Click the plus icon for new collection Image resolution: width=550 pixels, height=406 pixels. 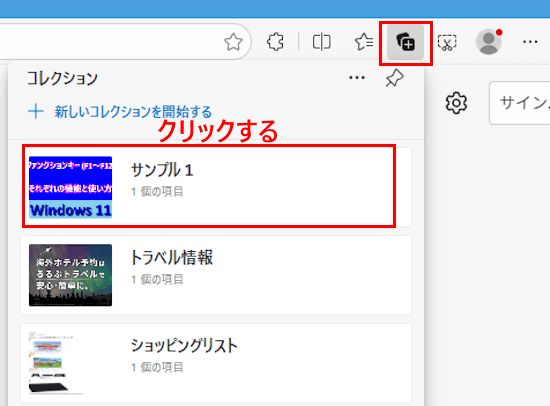click(36, 112)
